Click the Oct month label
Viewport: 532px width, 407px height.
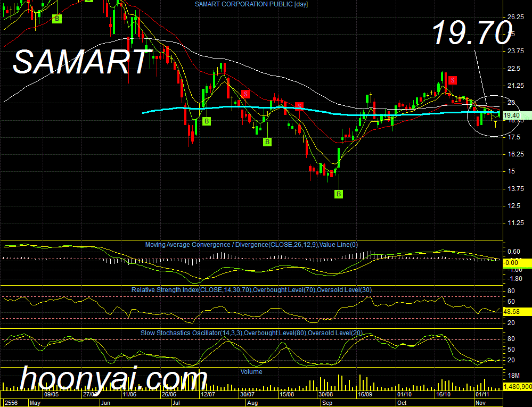(402, 403)
